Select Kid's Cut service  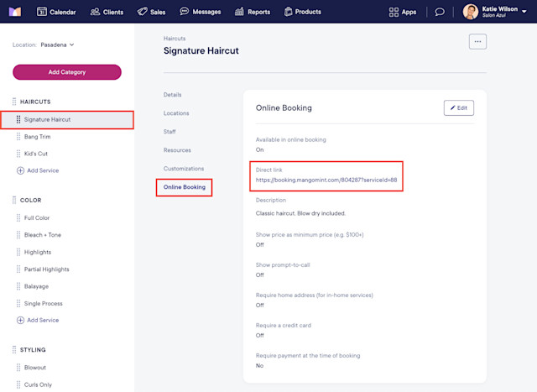[x=36, y=154]
